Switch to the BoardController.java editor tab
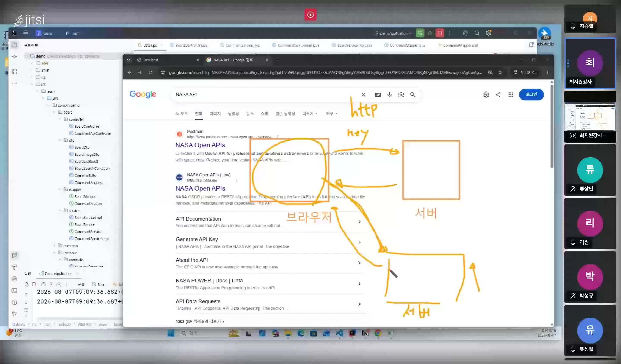Image resolution: width=621 pixels, height=364 pixels. pyautogui.click(x=189, y=45)
